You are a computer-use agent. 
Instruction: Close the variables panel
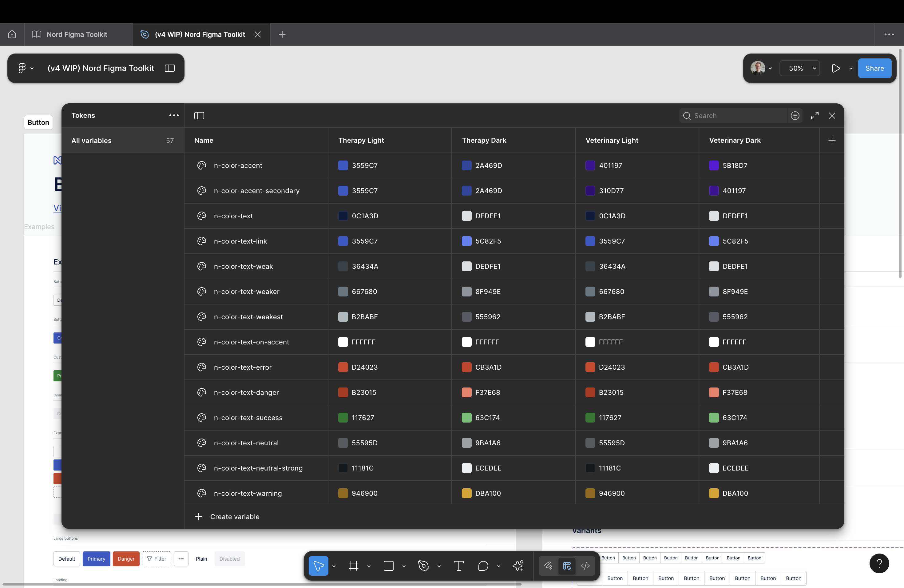point(832,115)
